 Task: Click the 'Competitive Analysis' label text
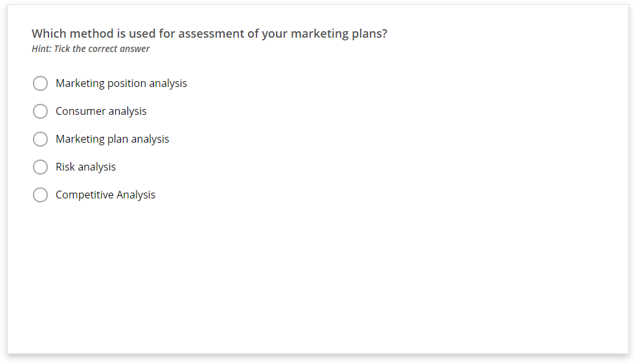click(x=105, y=195)
